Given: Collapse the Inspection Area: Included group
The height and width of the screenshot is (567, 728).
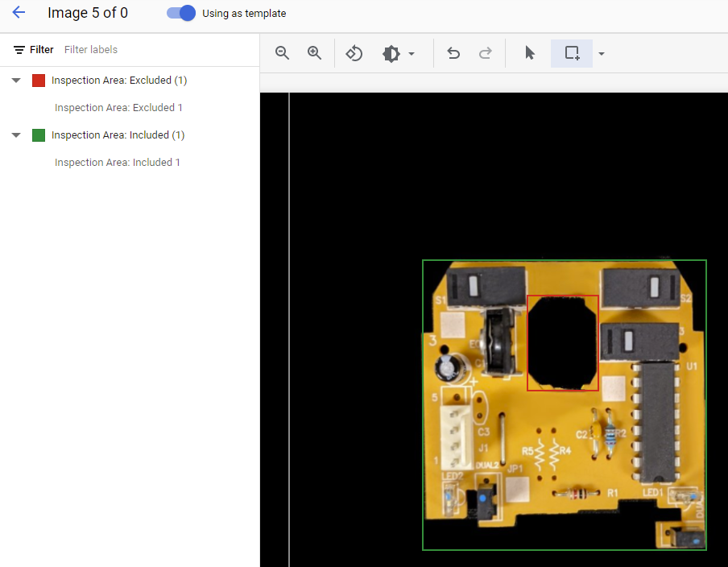Looking at the screenshot, I should click(x=15, y=135).
